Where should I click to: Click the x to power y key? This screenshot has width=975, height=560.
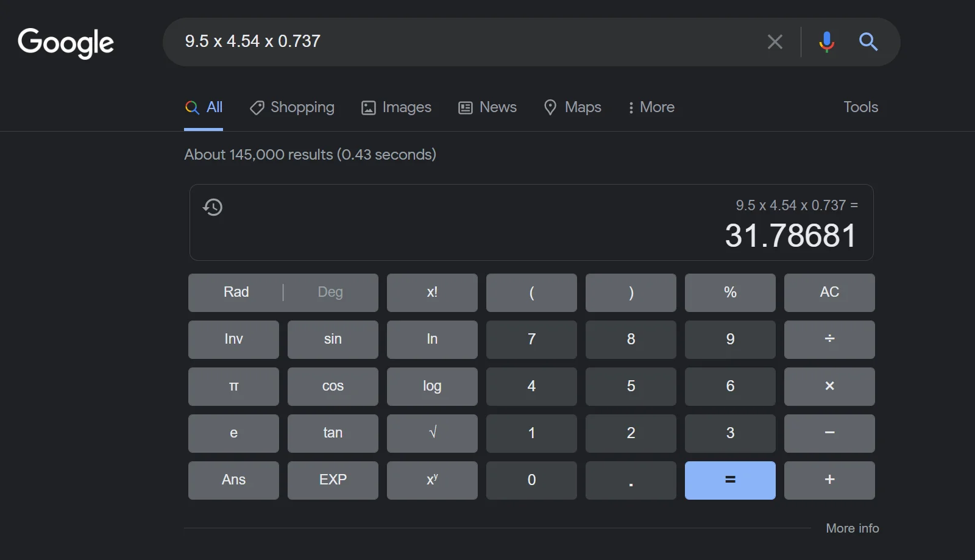point(432,480)
